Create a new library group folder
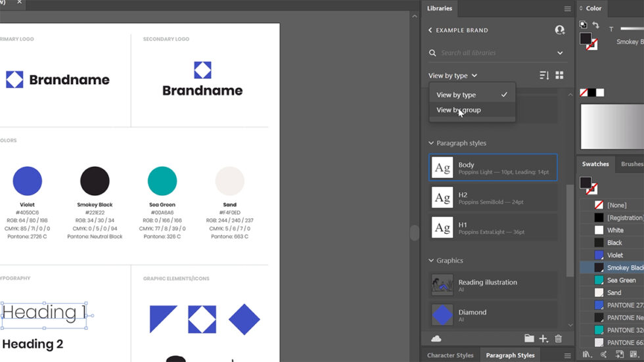Image resolution: width=644 pixels, height=362 pixels. tap(529, 338)
